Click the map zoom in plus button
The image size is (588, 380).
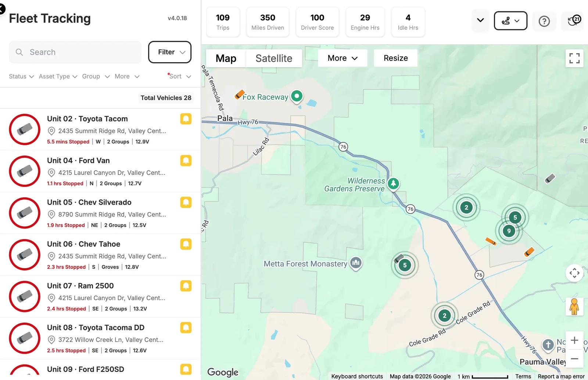click(574, 341)
